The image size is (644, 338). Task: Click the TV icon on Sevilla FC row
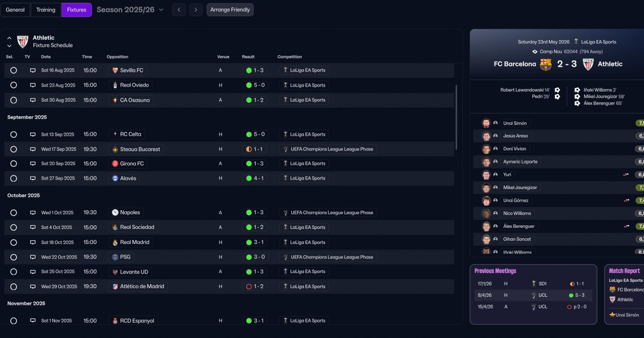(33, 70)
